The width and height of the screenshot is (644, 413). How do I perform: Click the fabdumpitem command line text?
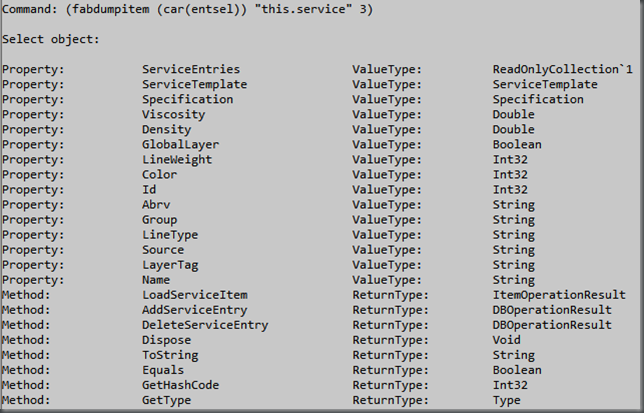[x=187, y=9]
